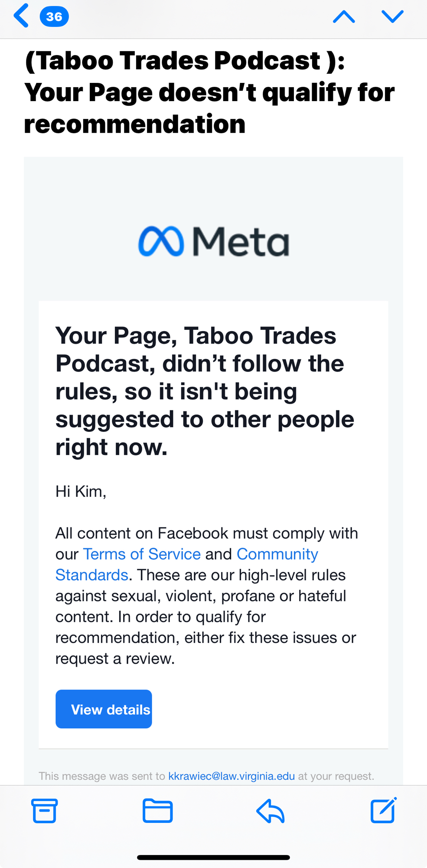The width and height of the screenshot is (427, 868).
Task: Go to next message with down arrow
Action: pos(392,16)
